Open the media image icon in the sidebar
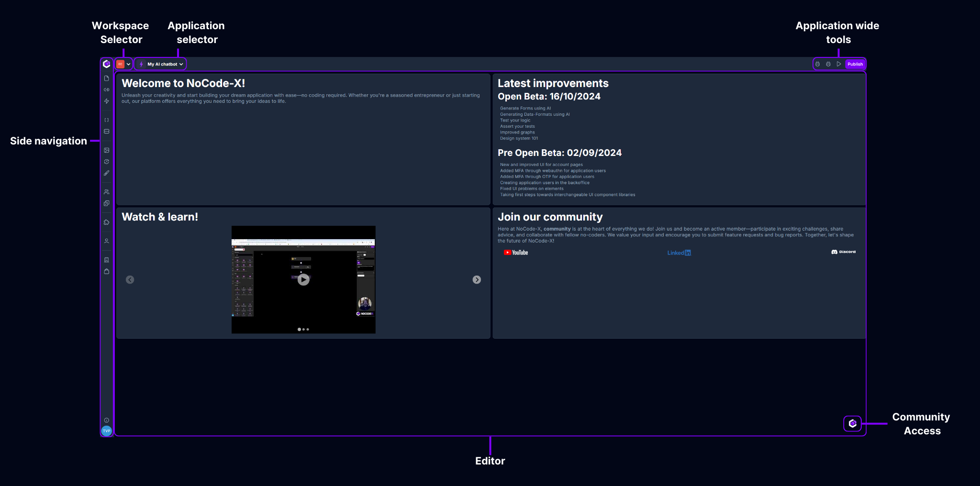The image size is (980, 486). [106, 150]
